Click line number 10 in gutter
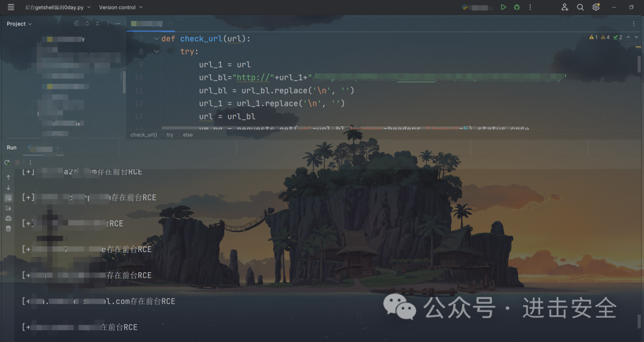 [x=139, y=77]
